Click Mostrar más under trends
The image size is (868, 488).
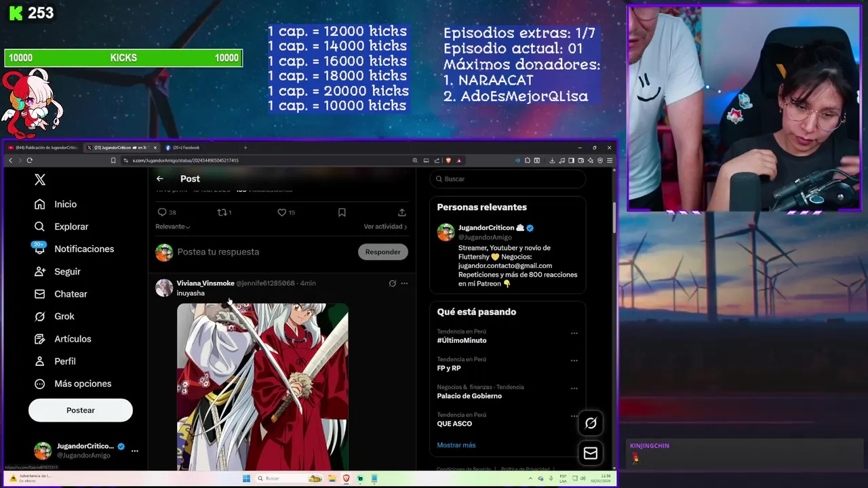coord(456,445)
